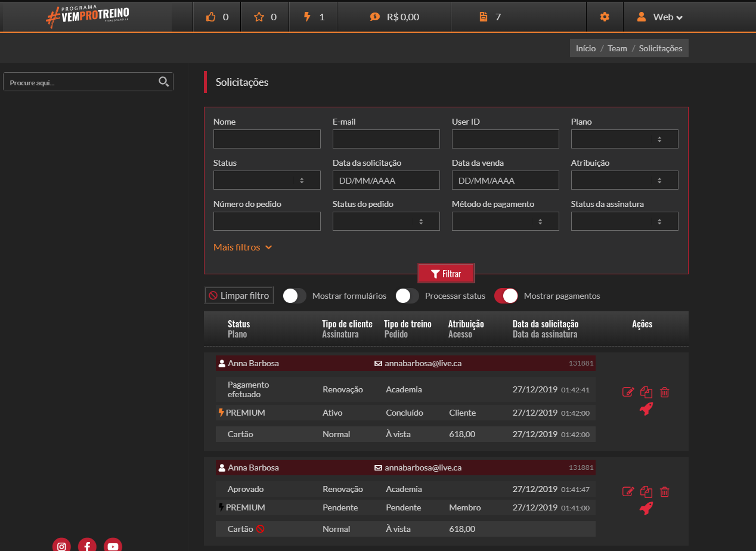Click trash icon for first Anna Barbosa request
The width and height of the screenshot is (756, 551).
pyautogui.click(x=665, y=392)
